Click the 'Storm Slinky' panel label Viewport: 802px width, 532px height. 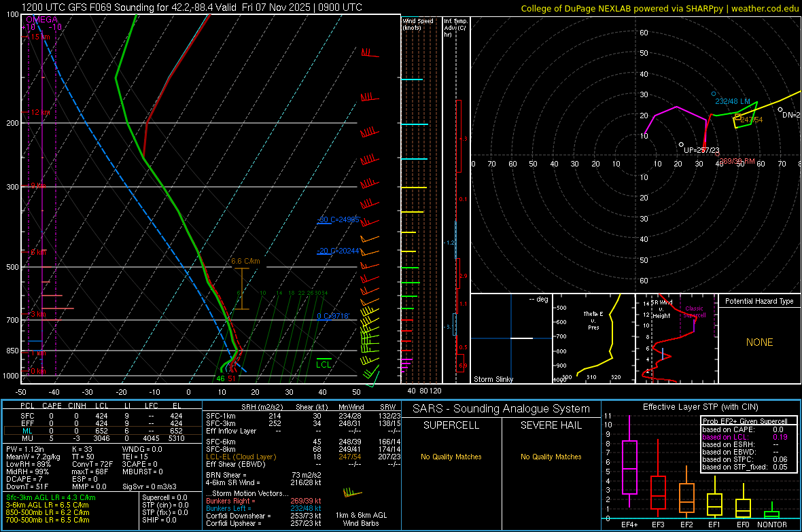coord(493,379)
